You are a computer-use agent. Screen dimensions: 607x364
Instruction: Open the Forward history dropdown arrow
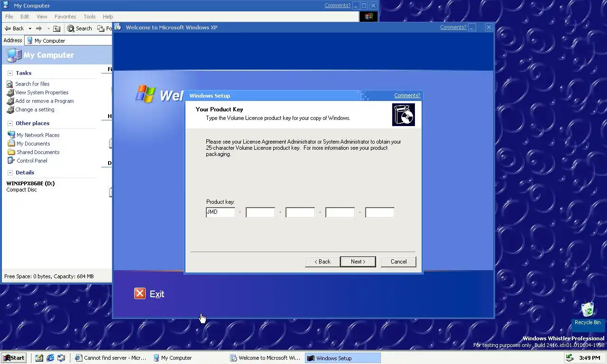(x=48, y=28)
